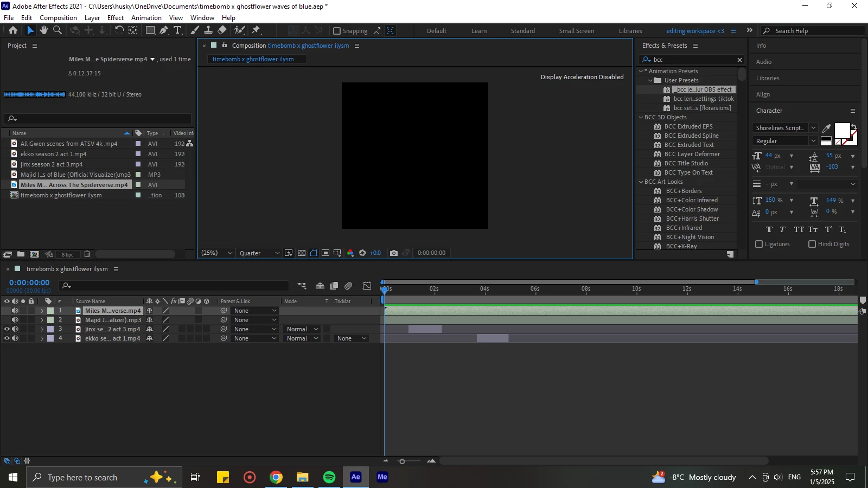This screenshot has height=488, width=868.
Task: Switch to the Learn workspace
Action: 479,31
